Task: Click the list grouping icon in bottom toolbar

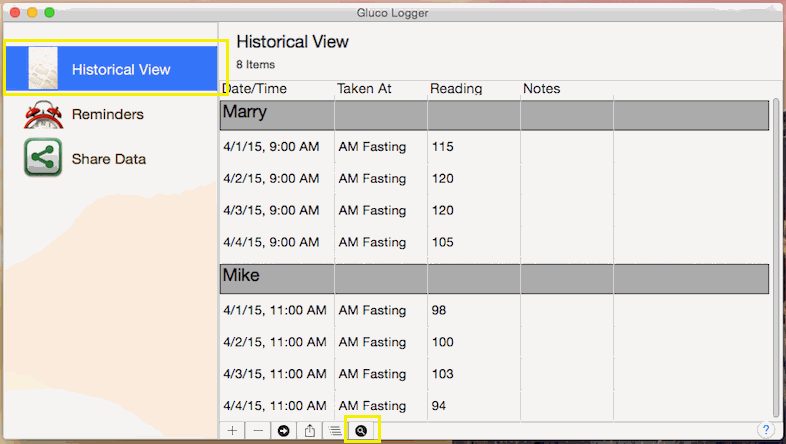Action: point(335,430)
